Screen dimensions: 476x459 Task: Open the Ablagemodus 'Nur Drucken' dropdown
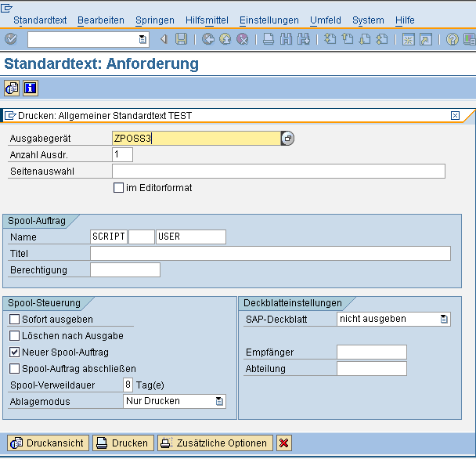pyautogui.click(x=220, y=402)
